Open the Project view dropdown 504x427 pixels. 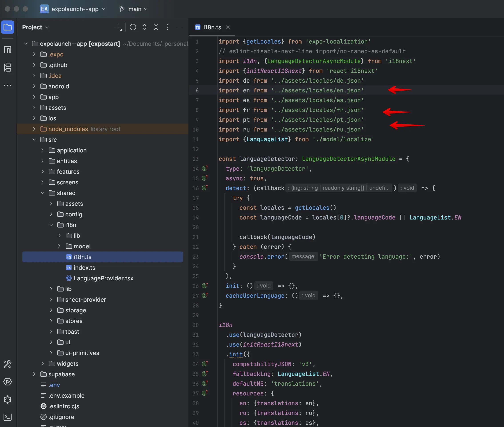[x=36, y=27]
